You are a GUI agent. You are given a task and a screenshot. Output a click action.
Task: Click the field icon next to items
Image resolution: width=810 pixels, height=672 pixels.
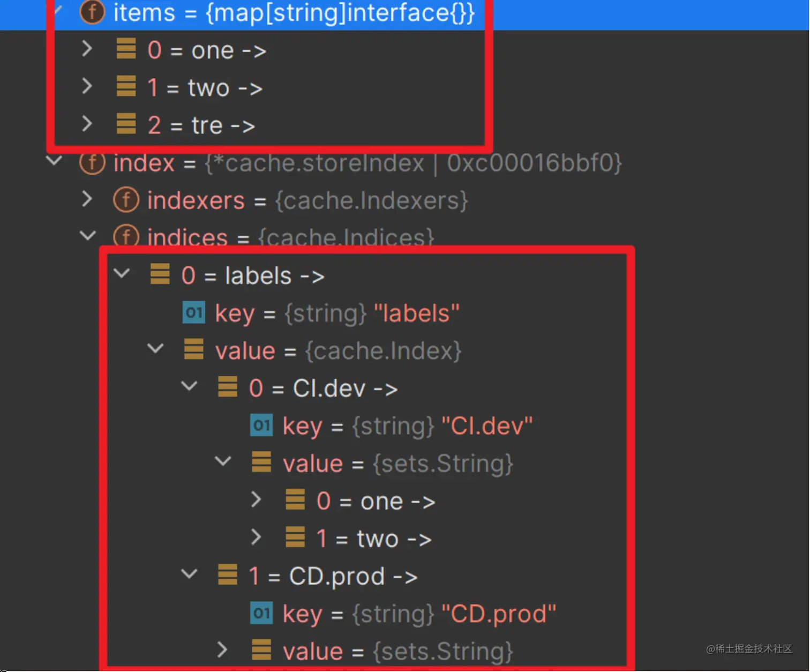pyautogui.click(x=92, y=12)
